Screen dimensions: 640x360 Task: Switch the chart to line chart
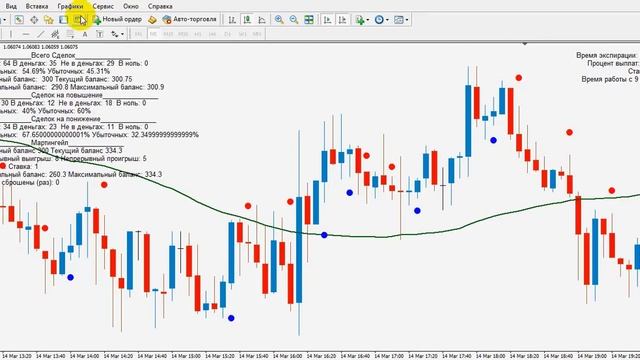click(262, 20)
